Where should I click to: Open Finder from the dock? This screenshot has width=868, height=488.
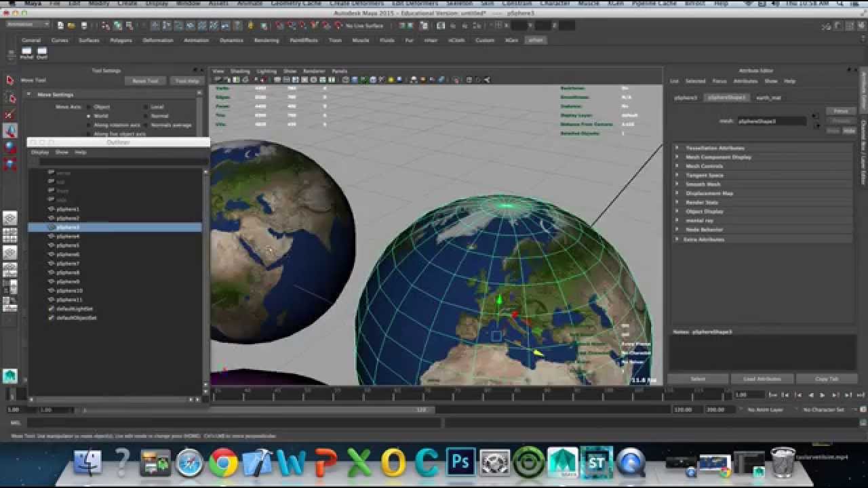[x=88, y=462]
